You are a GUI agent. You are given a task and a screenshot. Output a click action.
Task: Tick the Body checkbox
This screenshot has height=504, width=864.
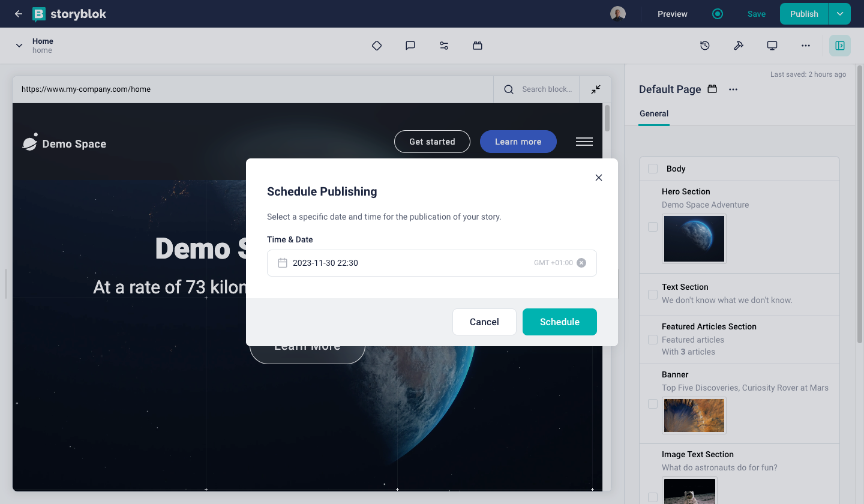click(653, 169)
